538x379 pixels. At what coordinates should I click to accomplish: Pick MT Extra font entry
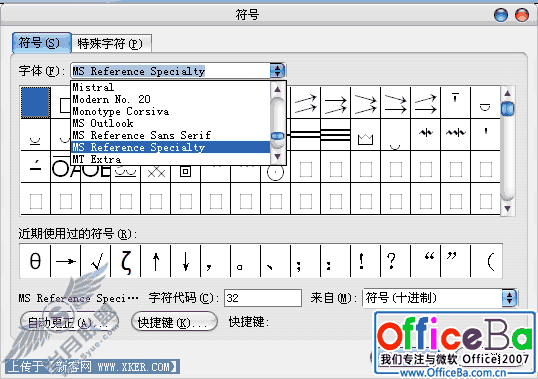171,159
